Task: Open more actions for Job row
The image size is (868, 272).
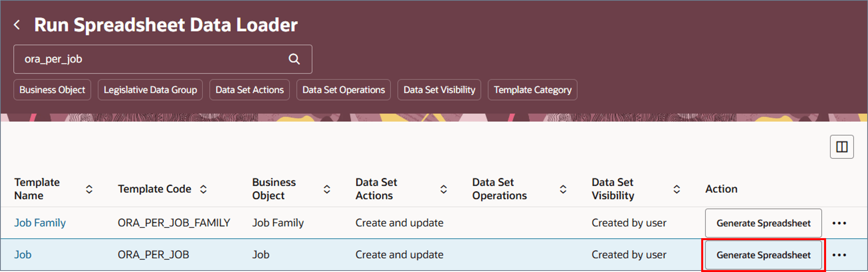Action: click(x=839, y=255)
